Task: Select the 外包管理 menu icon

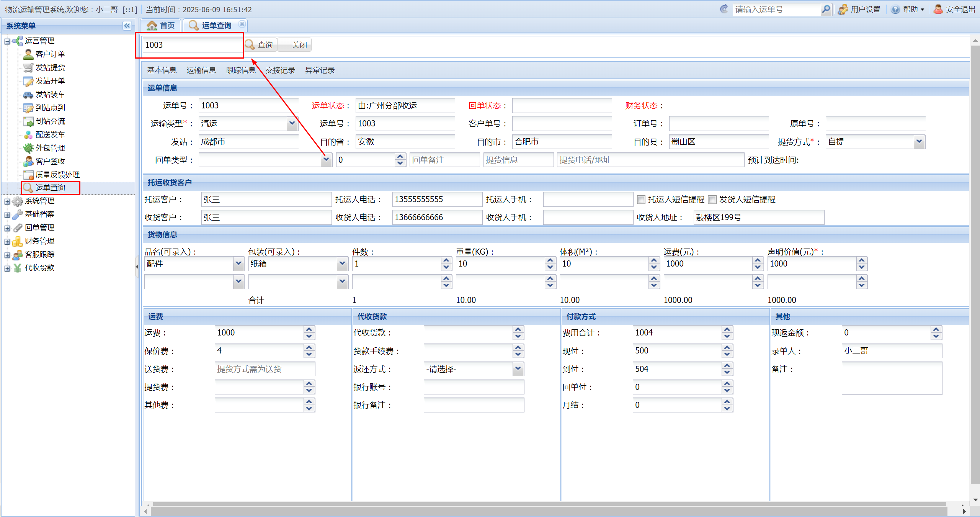Action: pos(28,148)
